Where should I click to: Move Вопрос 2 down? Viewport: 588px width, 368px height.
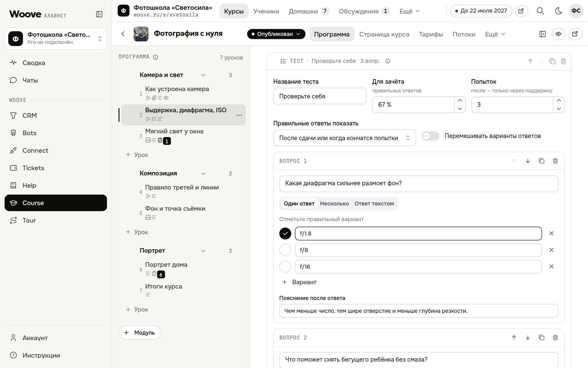point(528,338)
